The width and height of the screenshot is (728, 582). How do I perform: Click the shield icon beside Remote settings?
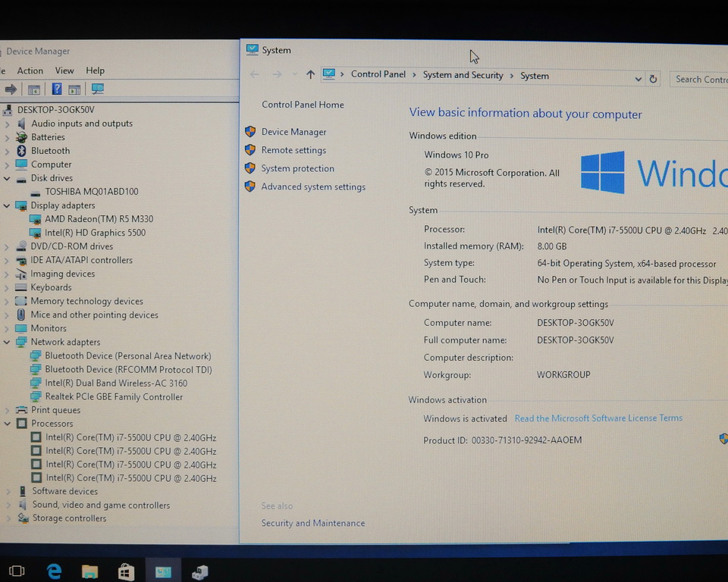pyautogui.click(x=250, y=149)
